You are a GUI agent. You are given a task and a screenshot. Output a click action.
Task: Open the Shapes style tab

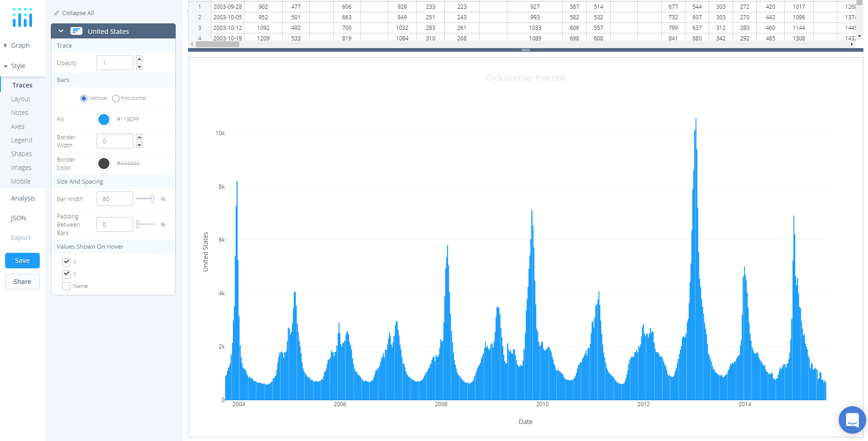(22, 154)
